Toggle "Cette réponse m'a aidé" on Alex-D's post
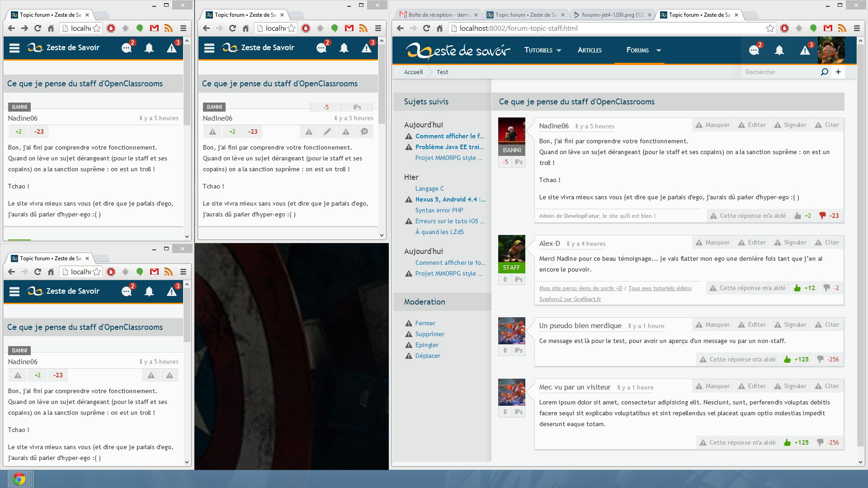This screenshot has width=868, height=488. (748, 288)
